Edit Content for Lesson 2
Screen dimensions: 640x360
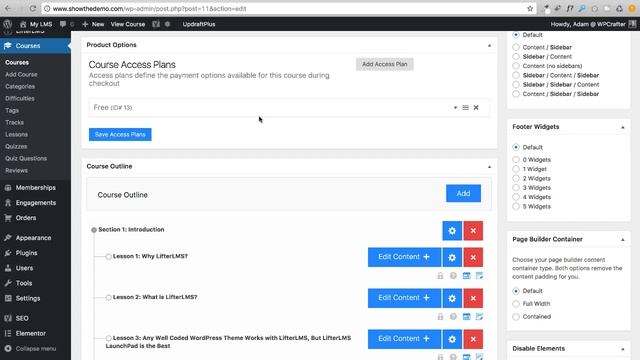coord(404,298)
